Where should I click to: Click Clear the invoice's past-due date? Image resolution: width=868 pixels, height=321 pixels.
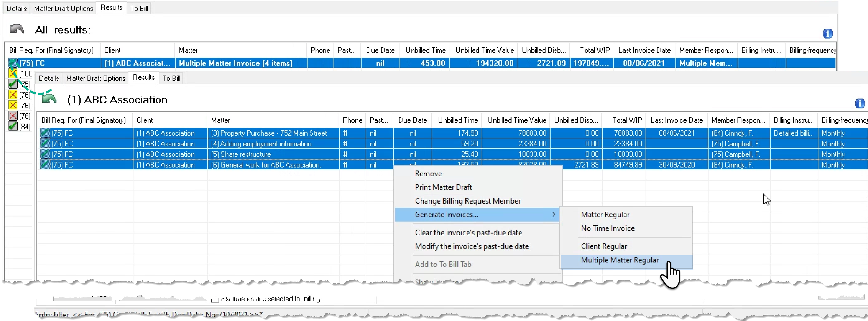click(x=468, y=233)
